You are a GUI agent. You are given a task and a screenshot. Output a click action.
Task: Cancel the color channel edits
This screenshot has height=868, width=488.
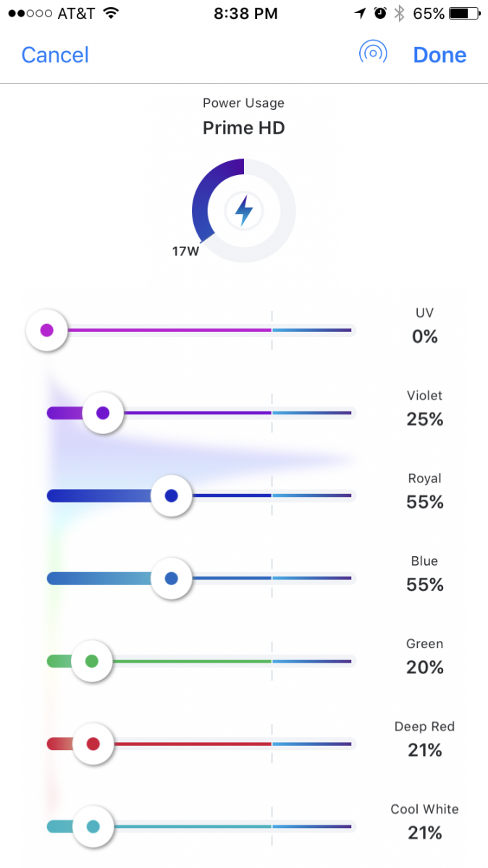pyautogui.click(x=55, y=55)
